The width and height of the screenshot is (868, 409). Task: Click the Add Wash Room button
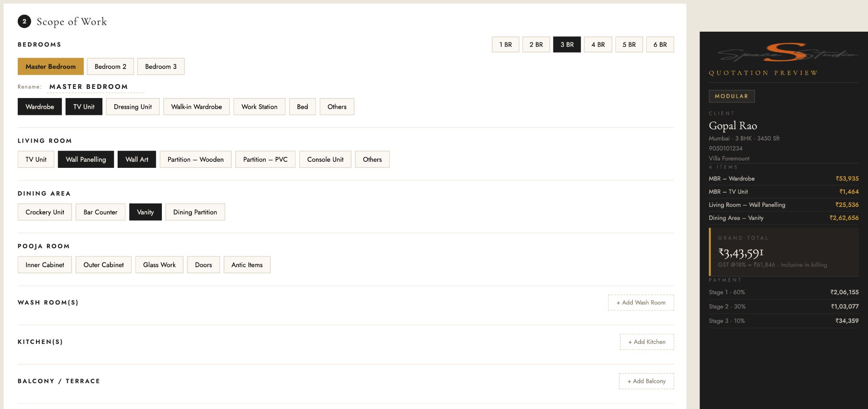click(x=641, y=302)
